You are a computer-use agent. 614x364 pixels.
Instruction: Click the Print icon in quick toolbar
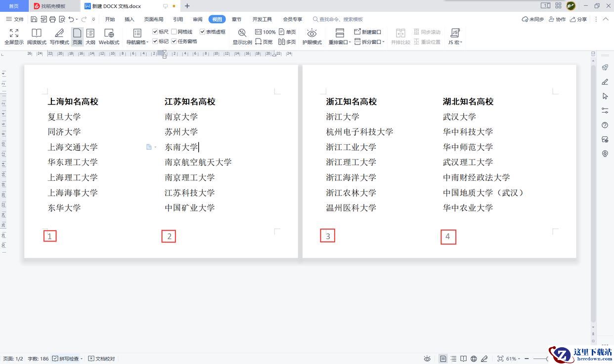click(52, 19)
